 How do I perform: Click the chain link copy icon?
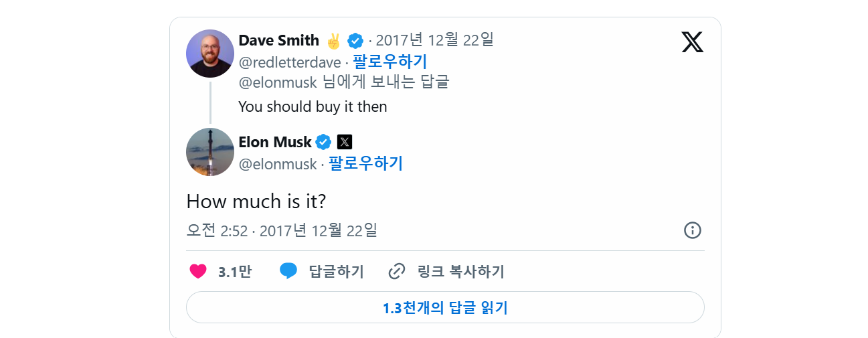[397, 271]
